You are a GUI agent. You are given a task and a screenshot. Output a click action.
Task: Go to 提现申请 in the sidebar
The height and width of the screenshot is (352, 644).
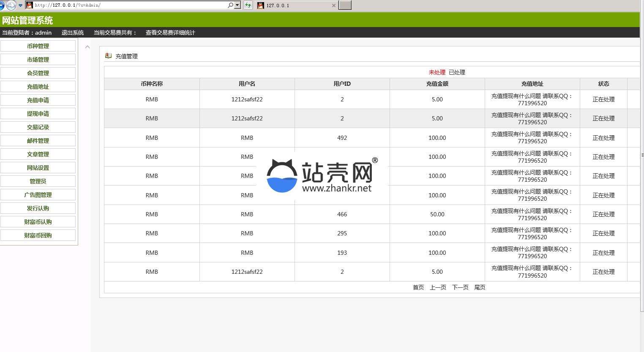point(38,114)
